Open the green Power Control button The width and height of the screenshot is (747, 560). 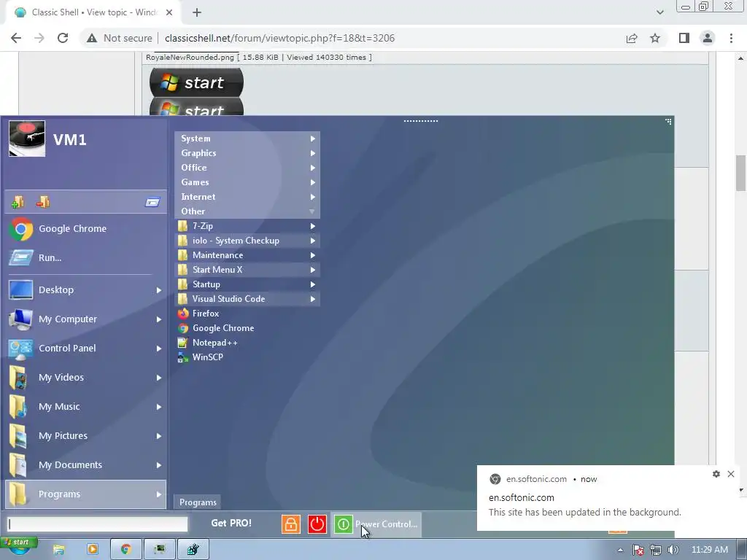[376, 524]
